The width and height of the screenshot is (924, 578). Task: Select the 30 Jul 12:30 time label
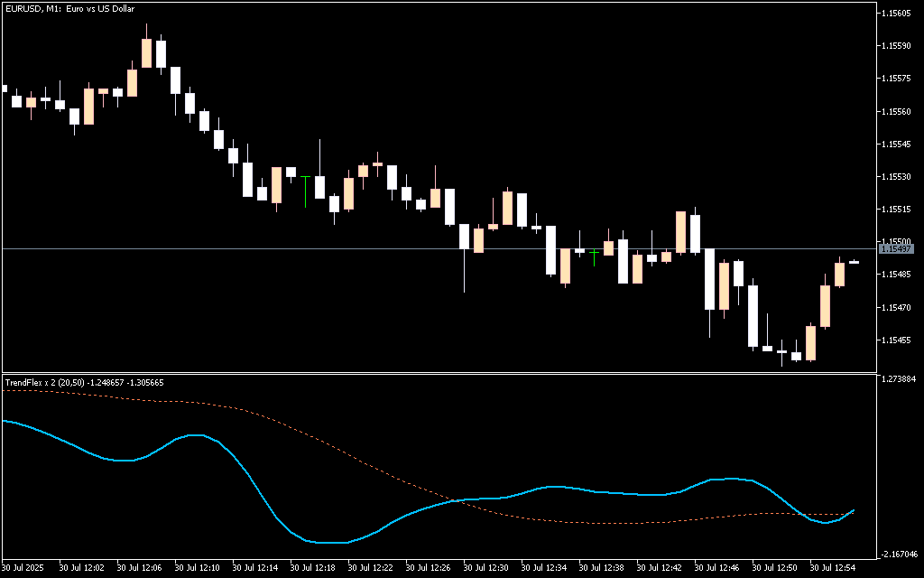tap(487, 568)
